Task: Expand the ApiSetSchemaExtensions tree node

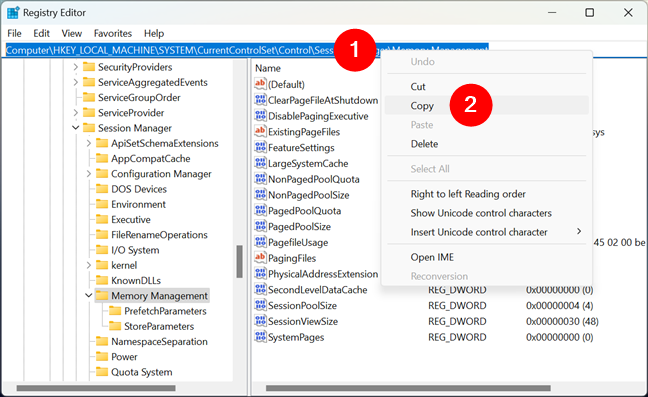Action: 88,143
